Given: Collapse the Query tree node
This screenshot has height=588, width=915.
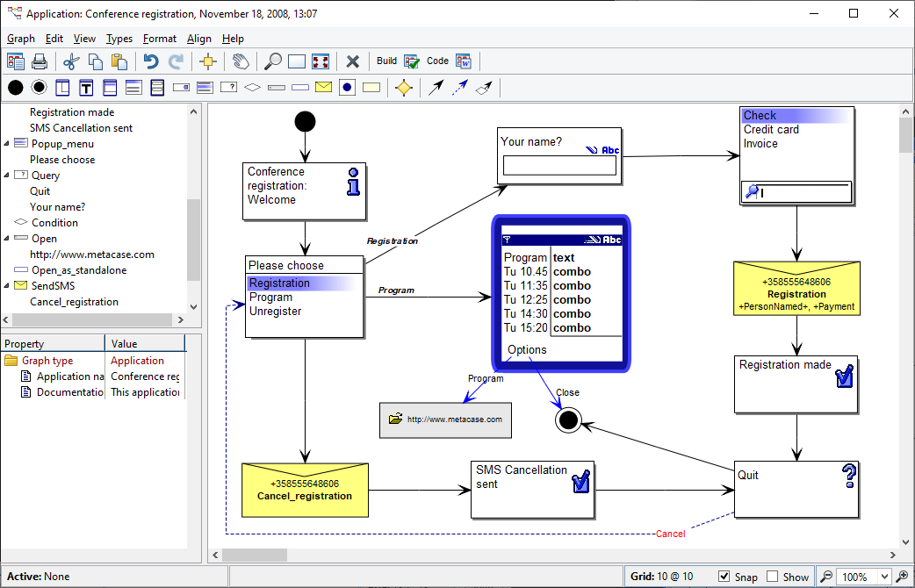Looking at the screenshot, I should pyautogui.click(x=7, y=176).
